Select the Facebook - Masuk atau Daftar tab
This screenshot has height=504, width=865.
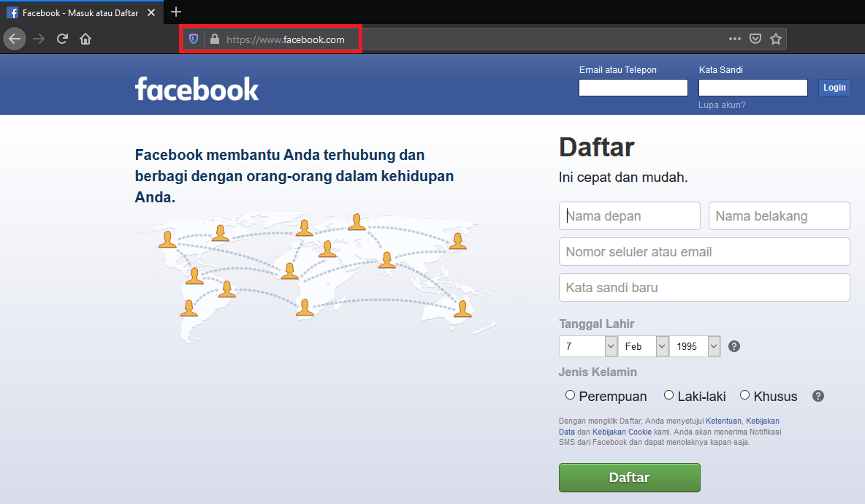pyautogui.click(x=82, y=12)
